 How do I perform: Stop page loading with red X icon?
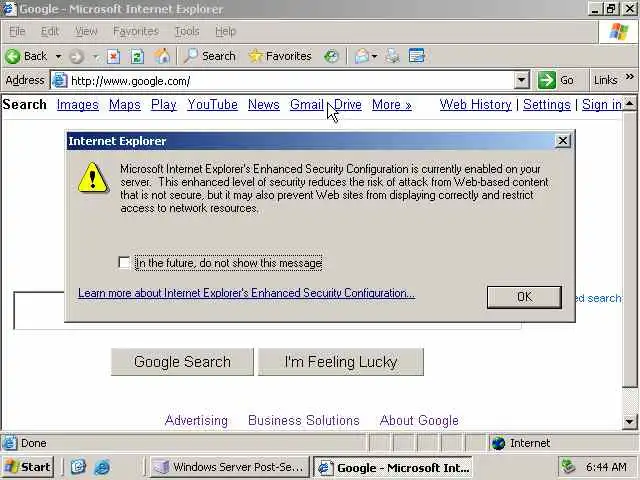tap(113, 56)
